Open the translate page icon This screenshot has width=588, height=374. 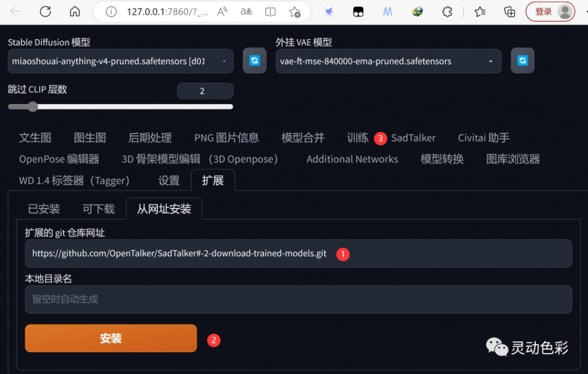tap(246, 11)
